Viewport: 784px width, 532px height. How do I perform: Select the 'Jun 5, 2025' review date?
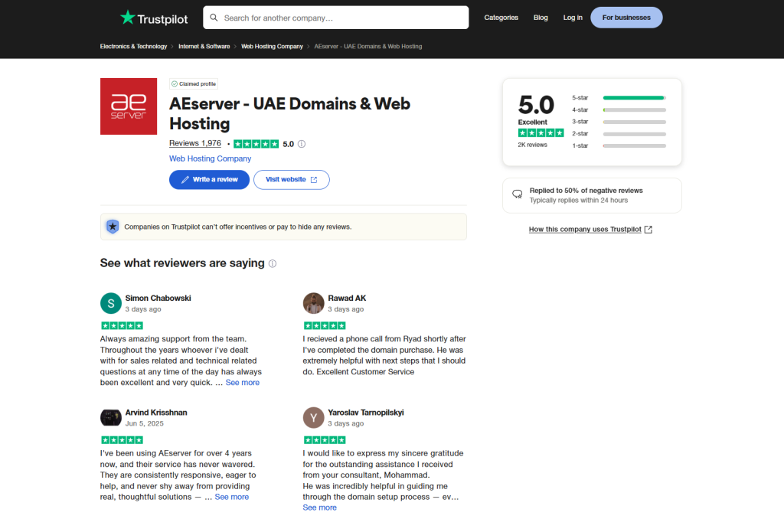pos(145,423)
